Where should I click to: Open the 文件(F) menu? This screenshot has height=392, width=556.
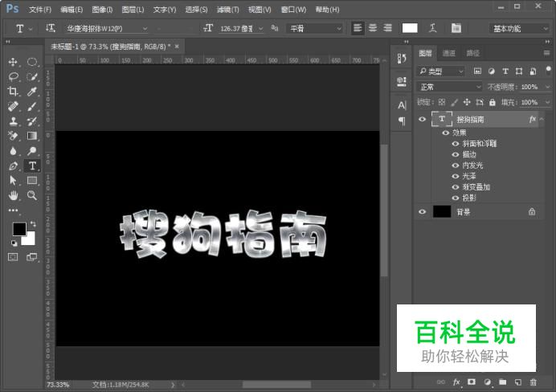pyautogui.click(x=40, y=10)
